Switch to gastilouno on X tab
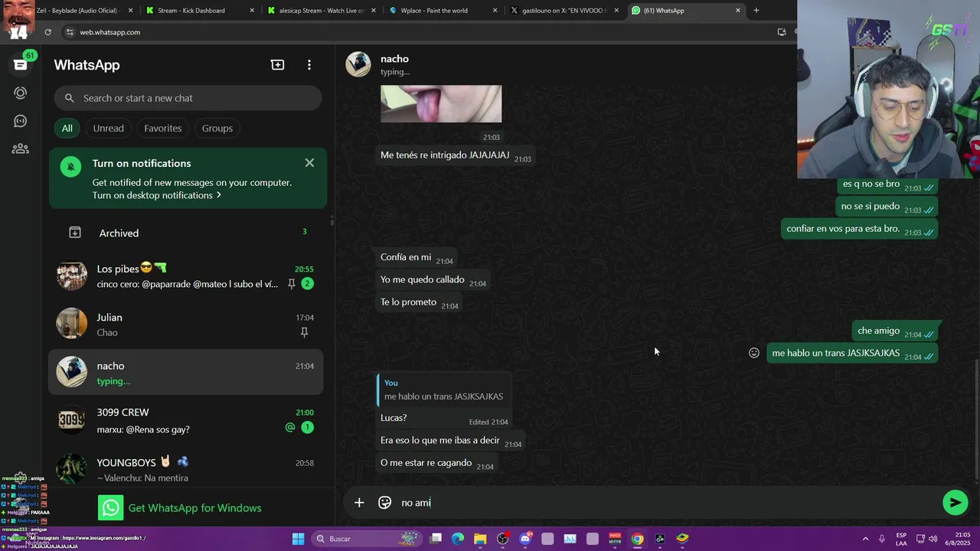 pos(565,11)
